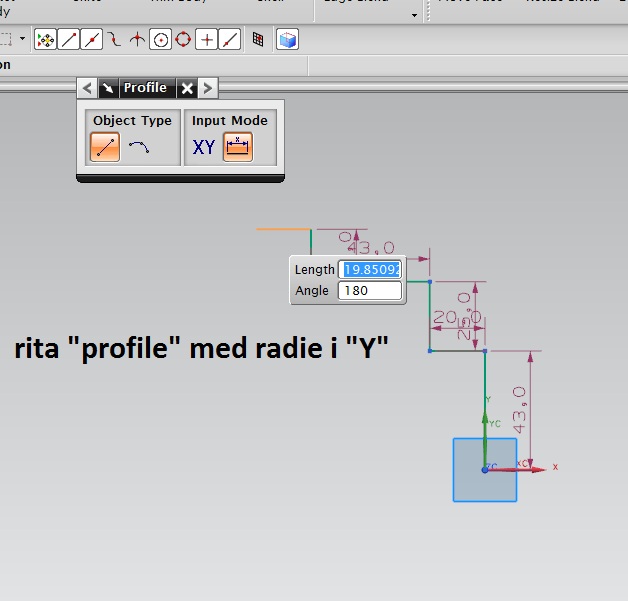628x601 pixels.
Task: Click the blue 3D cube view icon
Action: pyautogui.click(x=288, y=39)
